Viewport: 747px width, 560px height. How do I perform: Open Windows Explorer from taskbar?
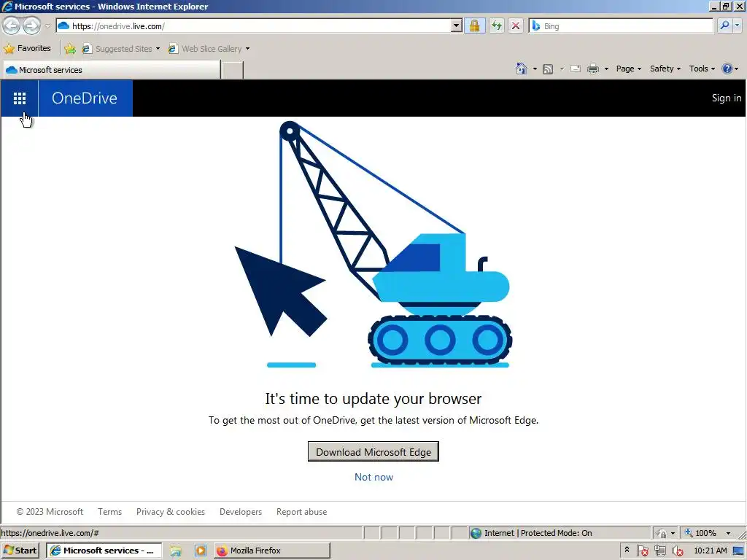tap(176, 551)
